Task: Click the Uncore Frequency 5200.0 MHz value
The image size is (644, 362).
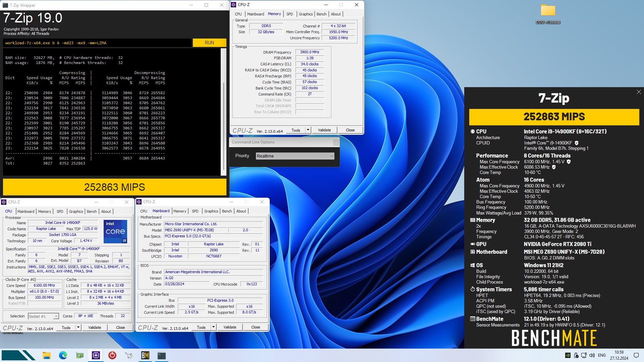Action: point(338,38)
